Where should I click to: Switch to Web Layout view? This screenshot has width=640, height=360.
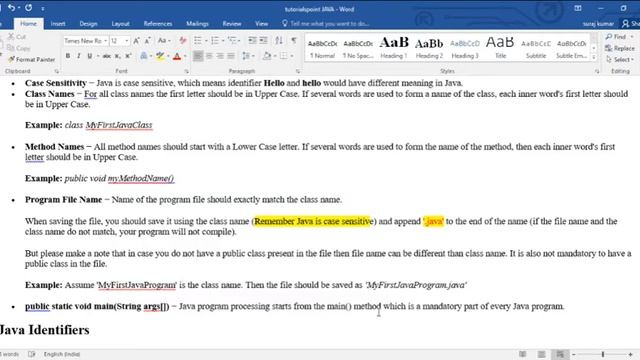click(x=560, y=354)
